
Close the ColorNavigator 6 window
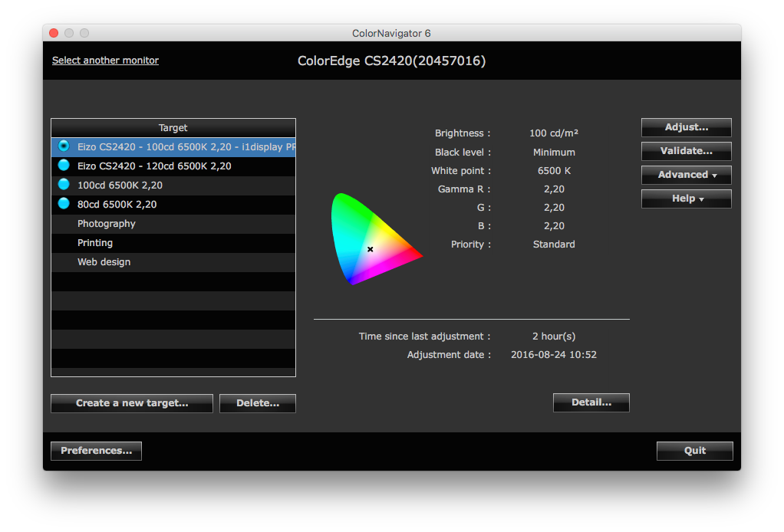point(54,33)
